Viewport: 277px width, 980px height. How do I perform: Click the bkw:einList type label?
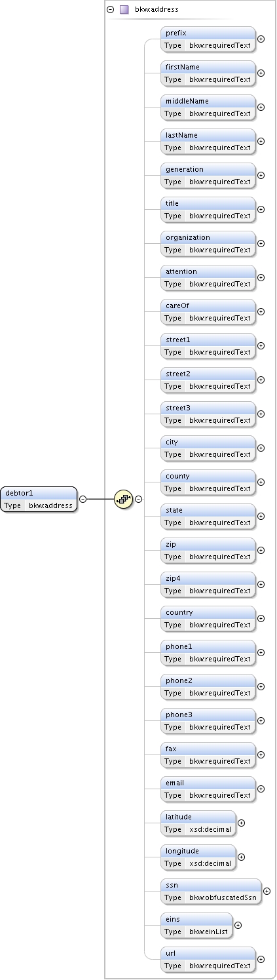point(209,931)
